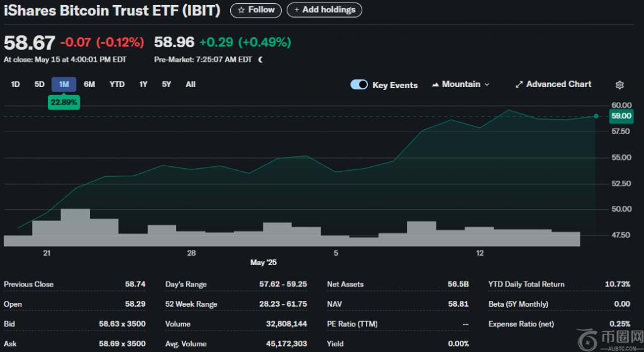Open chart settings gear icon
This screenshot has height=352, width=644.
619,84
